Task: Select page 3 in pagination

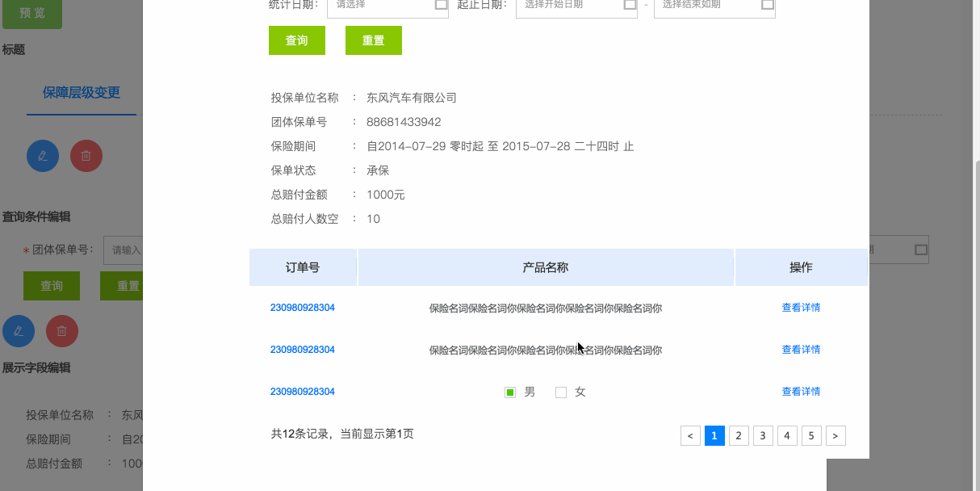Action: click(763, 436)
